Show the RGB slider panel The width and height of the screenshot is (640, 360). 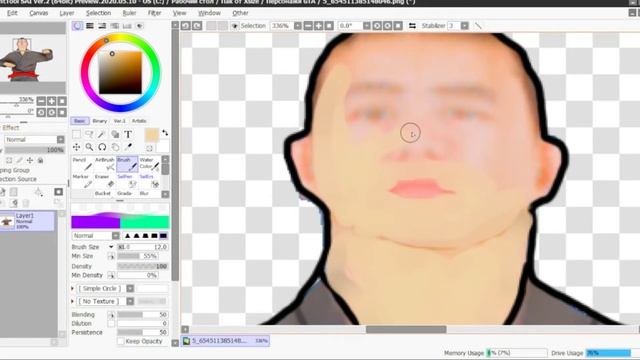pyautogui.click(x=90, y=26)
